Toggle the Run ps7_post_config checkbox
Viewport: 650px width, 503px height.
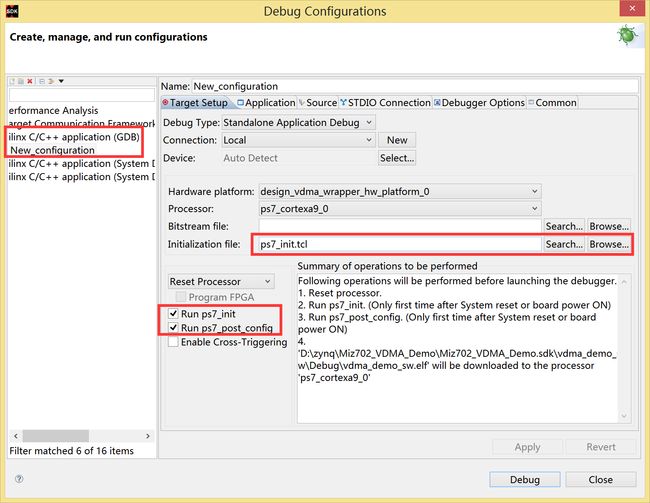coord(173,328)
